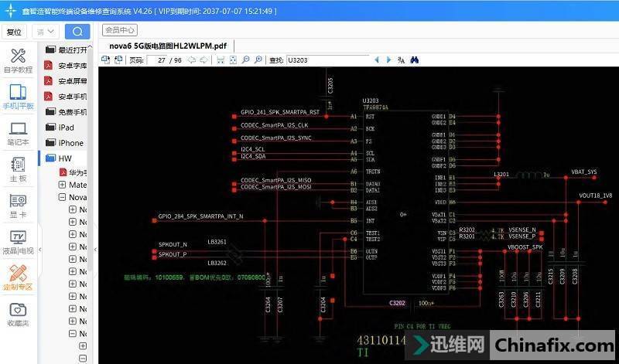
Task: Click the 会员中心 button
Action: [x=120, y=30]
